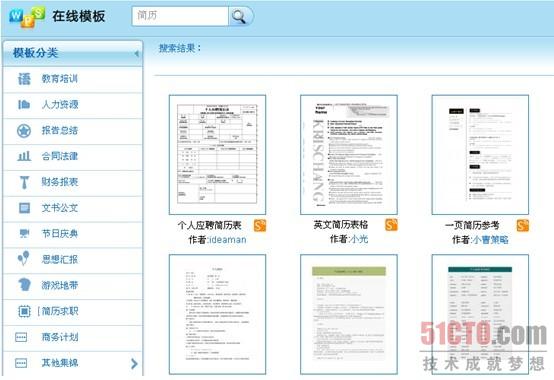
Task: Click the bar chart icon for 合同法律
Action: (24, 156)
